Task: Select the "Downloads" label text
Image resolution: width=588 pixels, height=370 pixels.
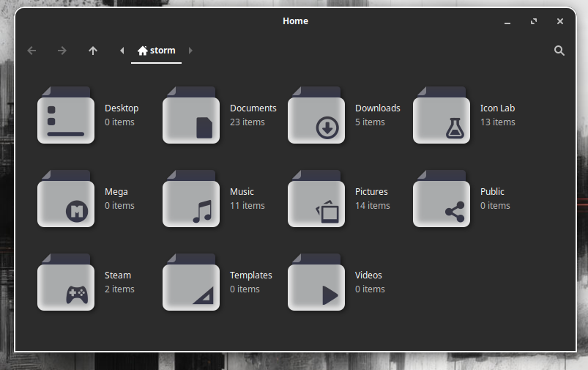Action: pyautogui.click(x=378, y=108)
